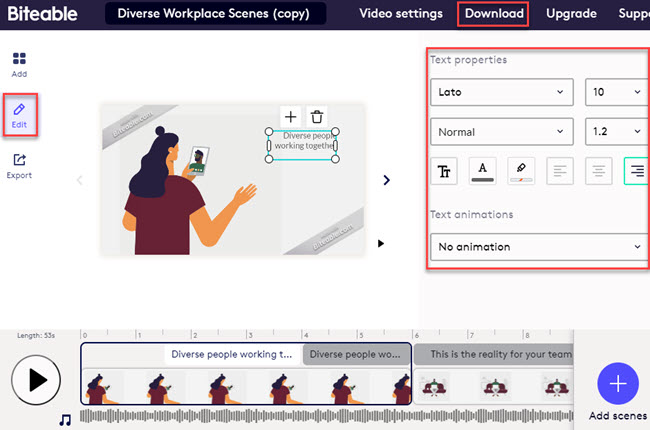Viewport: 650px width, 430px height.
Task: Open the No animation dropdown
Action: point(538,246)
